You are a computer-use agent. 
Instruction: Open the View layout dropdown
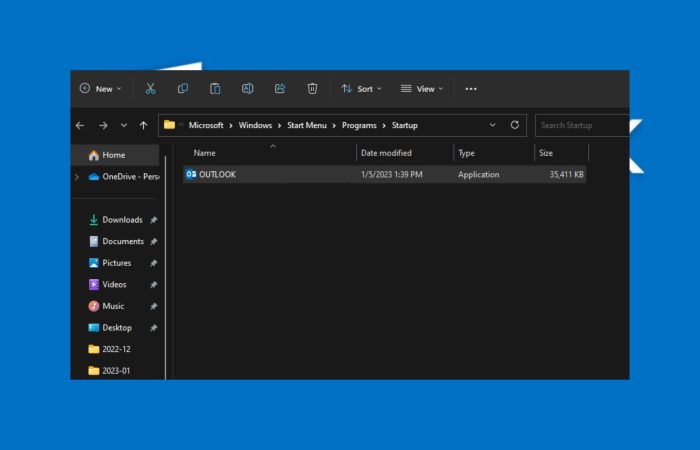click(422, 89)
